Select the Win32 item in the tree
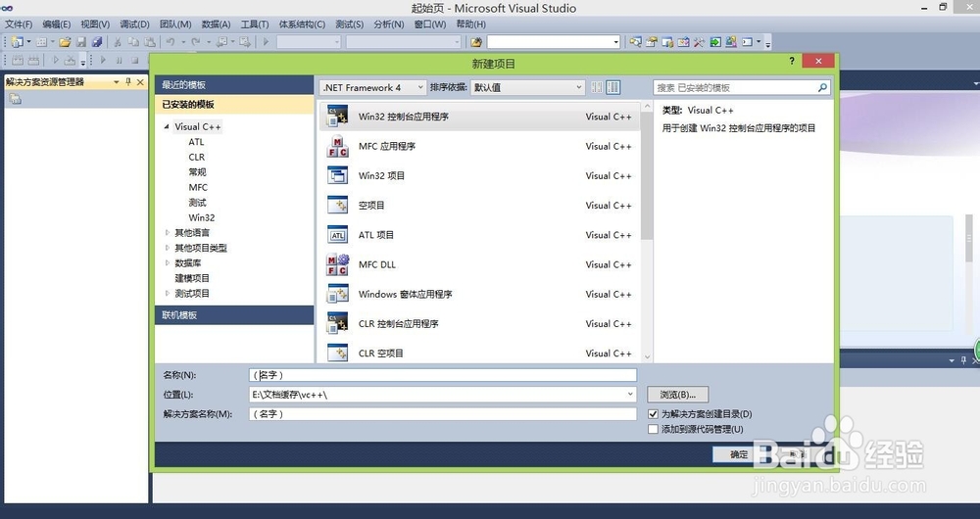This screenshot has width=980, height=519. 201,217
